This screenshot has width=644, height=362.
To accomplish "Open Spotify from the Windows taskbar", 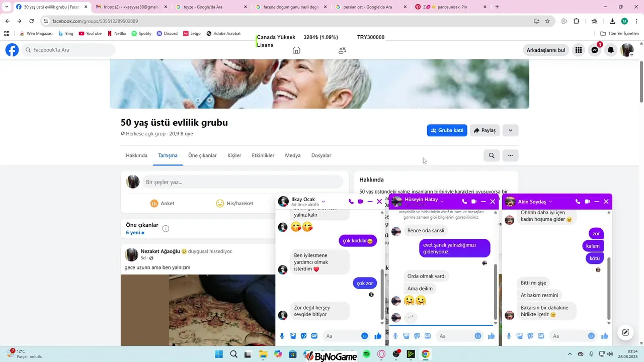I will (367, 354).
